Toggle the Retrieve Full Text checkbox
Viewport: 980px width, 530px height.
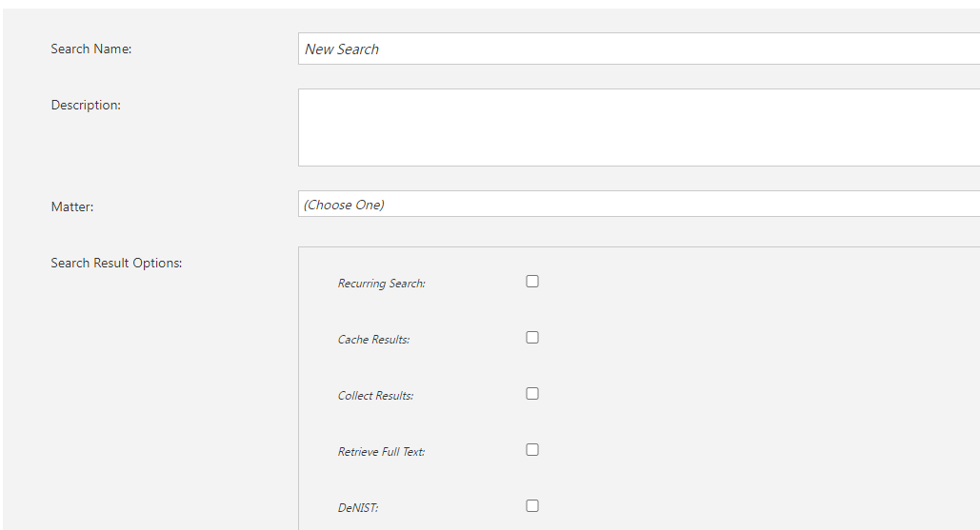[x=532, y=450]
